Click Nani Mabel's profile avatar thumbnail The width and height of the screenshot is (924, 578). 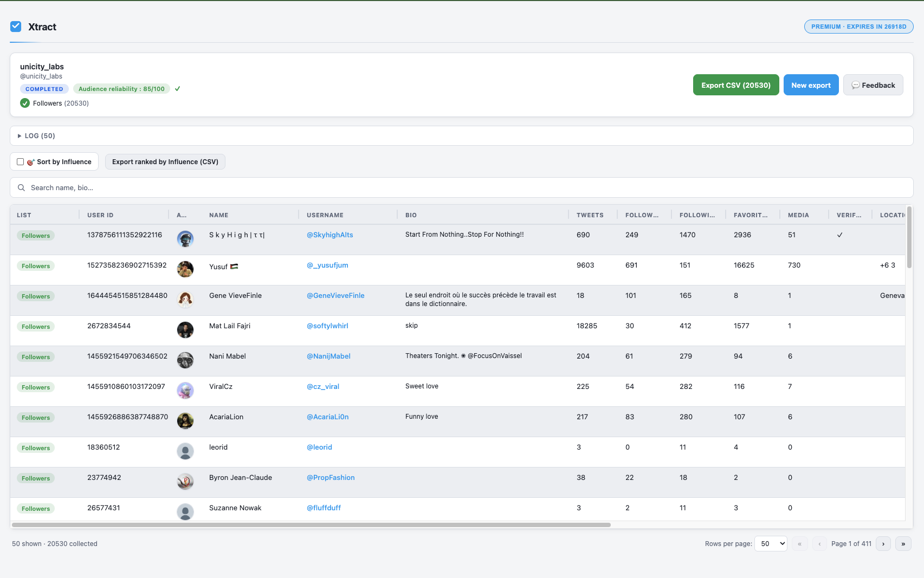pos(185,360)
